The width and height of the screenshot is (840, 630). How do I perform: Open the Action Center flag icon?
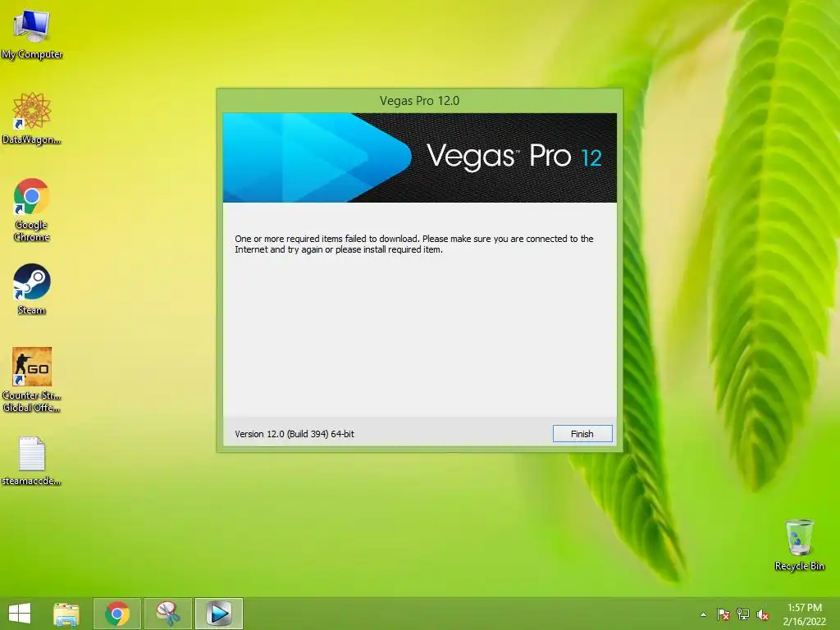(x=724, y=614)
